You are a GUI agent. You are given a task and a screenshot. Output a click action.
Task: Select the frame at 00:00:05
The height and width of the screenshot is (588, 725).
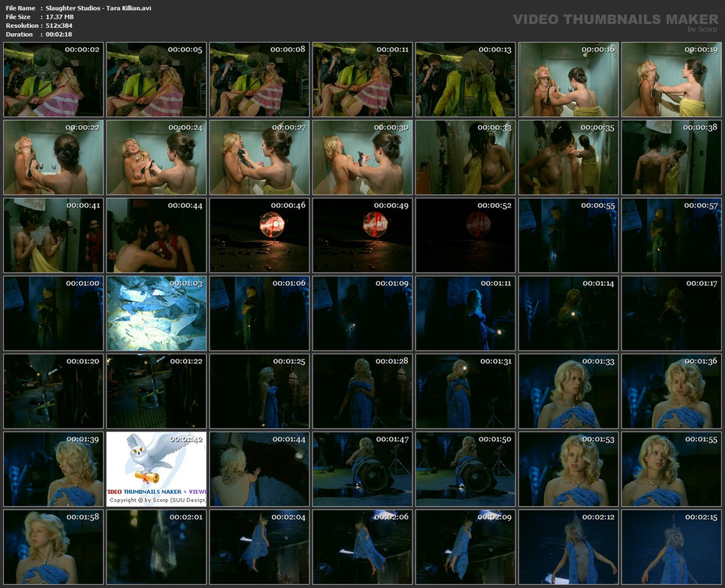157,79
